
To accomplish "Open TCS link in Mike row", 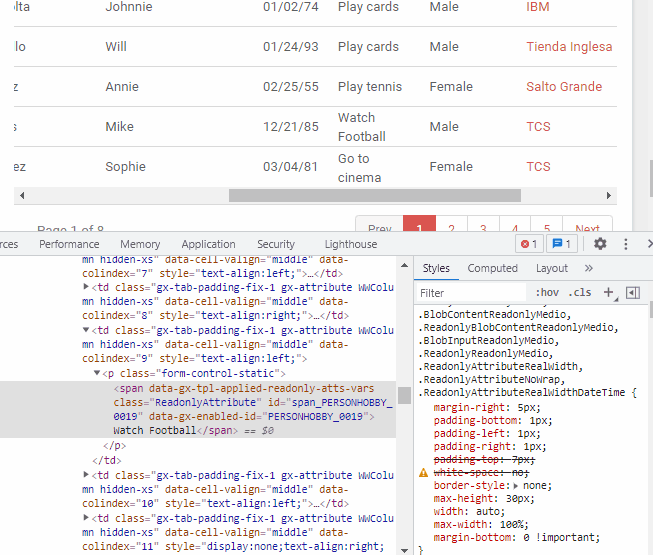I will (538, 127).
